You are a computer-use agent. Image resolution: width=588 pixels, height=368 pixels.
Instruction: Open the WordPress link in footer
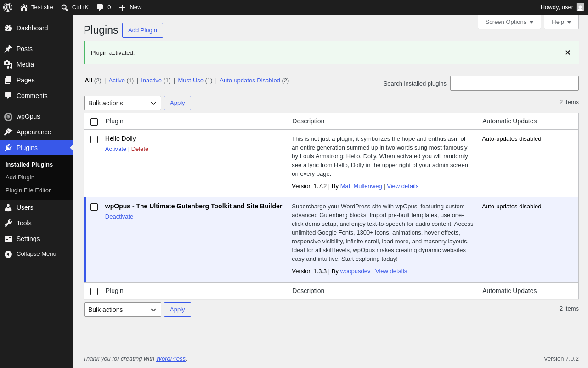tap(171, 359)
